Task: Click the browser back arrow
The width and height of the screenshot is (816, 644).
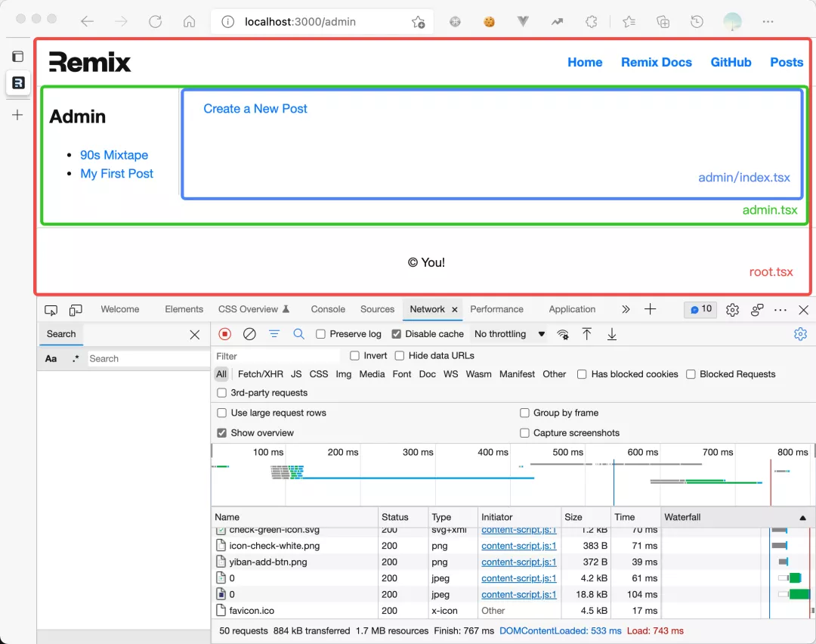Action: 87,21
